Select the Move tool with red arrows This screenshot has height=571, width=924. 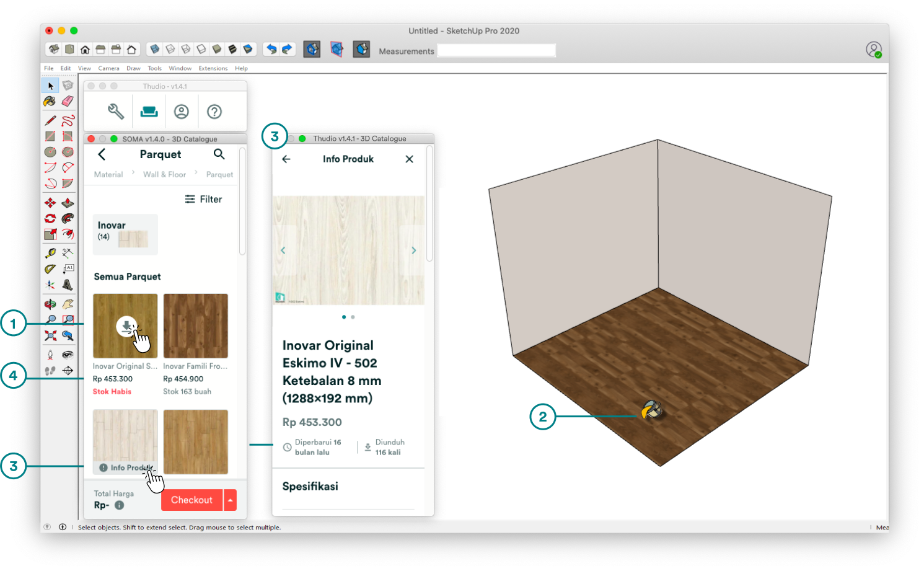(x=50, y=203)
